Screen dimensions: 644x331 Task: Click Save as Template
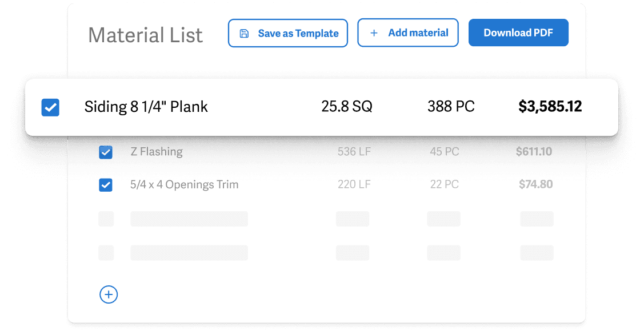(x=287, y=33)
